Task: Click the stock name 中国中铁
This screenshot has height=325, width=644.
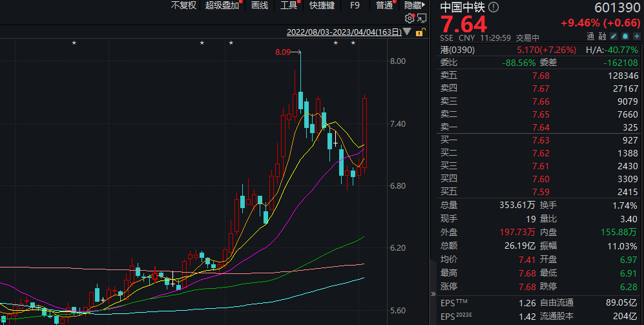Action: (463, 7)
